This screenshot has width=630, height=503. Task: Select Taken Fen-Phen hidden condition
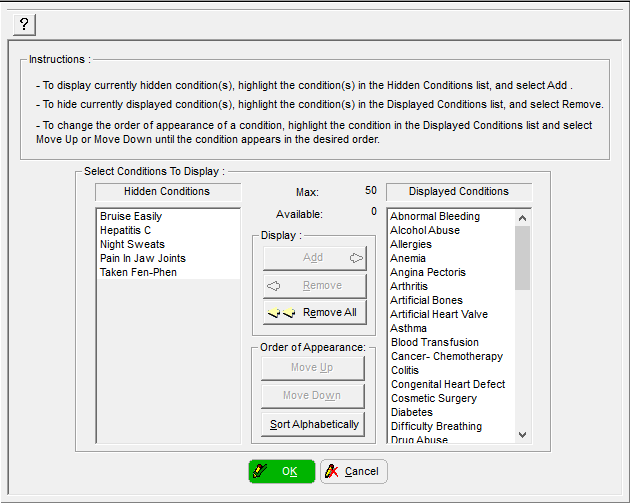[168, 272]
